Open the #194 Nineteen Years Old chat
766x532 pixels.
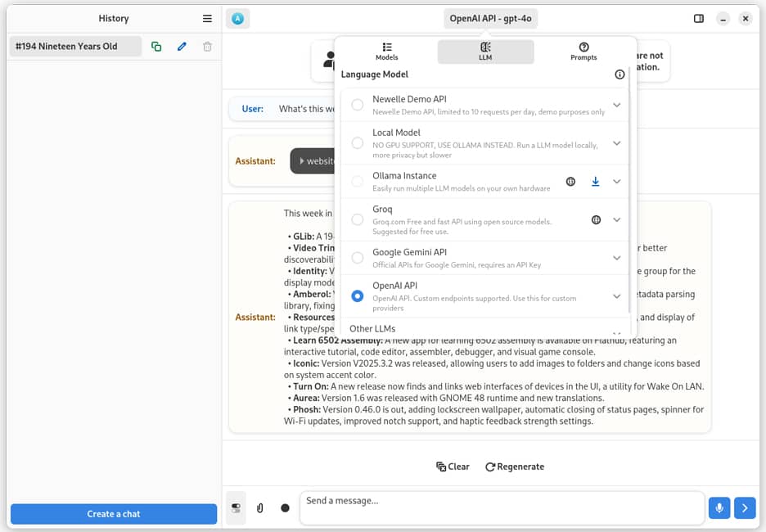point(76,47)
